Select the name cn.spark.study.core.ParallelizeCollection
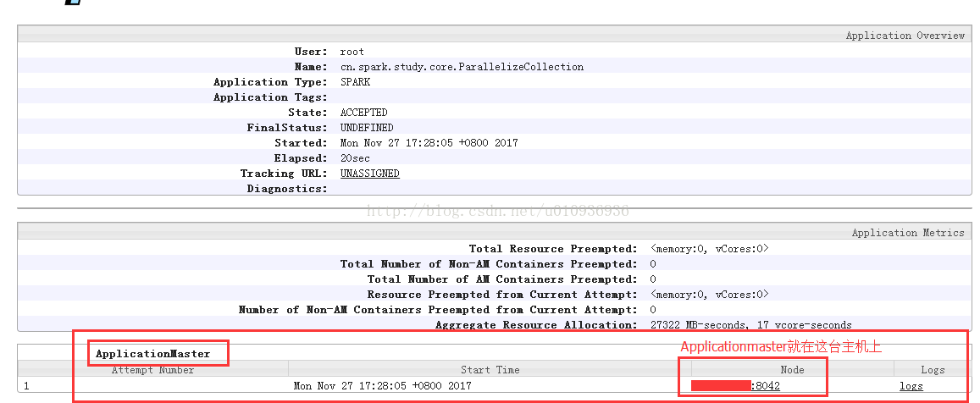The image size is (980, 403). point(462,67)
